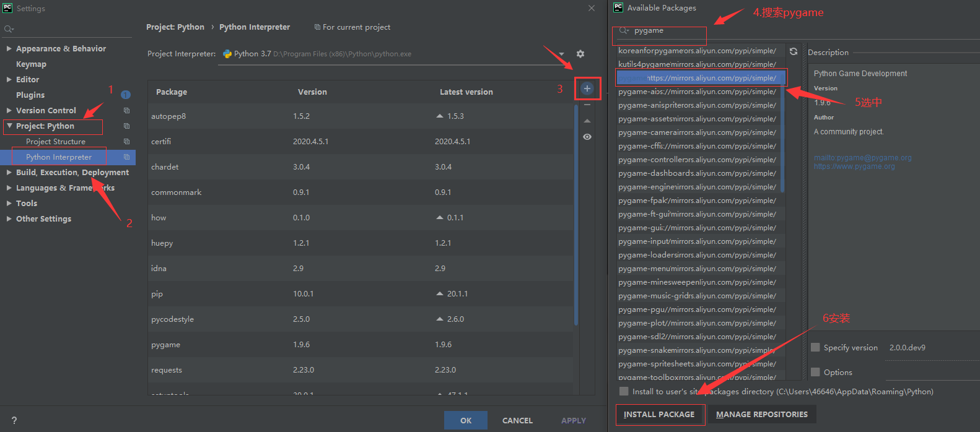Sort by the Latest version column header
This screenshot has height=432, width=980.
coord(466,92)
